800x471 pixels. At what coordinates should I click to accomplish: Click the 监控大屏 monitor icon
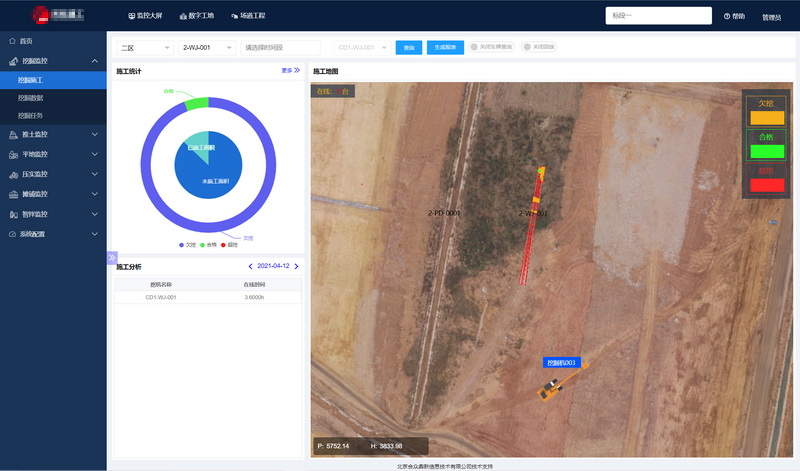132,16
